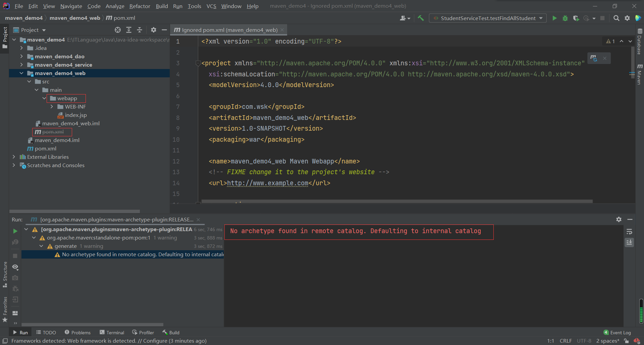The height and width of the screenshot is (345, 644).
Task: Click the JetBrains toolbox icon in the toolbar
Action: click(638, 18)
